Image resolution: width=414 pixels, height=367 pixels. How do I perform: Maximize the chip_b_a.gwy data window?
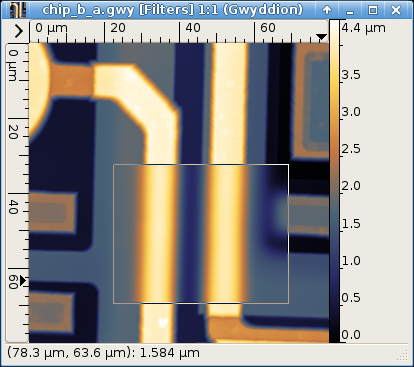[x=373, y=10]
